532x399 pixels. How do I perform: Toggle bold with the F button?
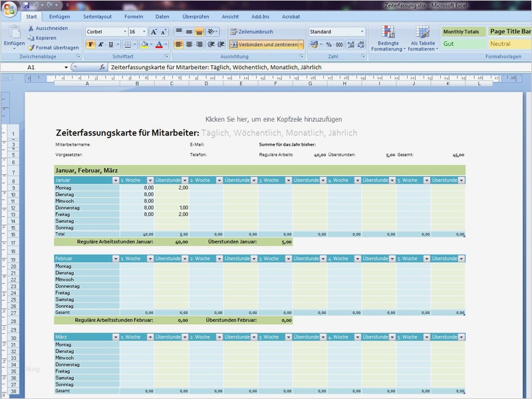90,44
